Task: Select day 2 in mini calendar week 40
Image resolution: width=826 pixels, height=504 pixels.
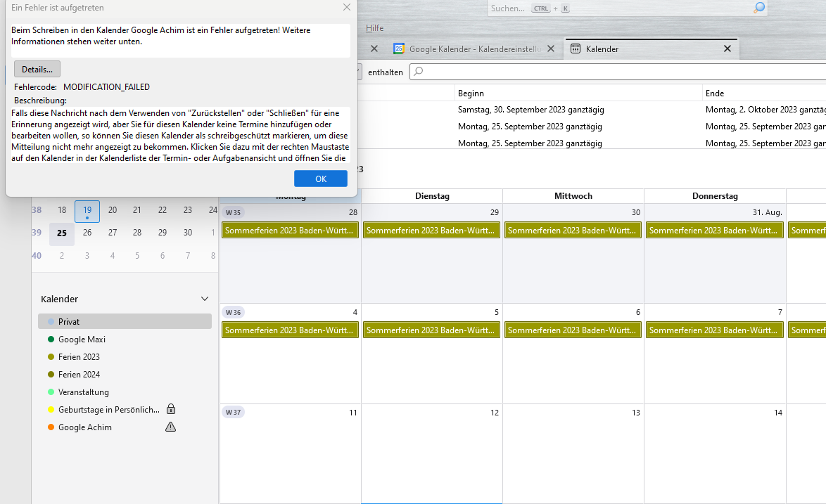Action: (x=62, y=256)
